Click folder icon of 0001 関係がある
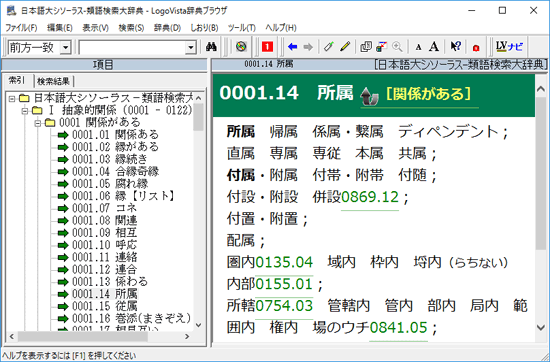The height and width of the screenshot is (362, 550). (51, 122)
